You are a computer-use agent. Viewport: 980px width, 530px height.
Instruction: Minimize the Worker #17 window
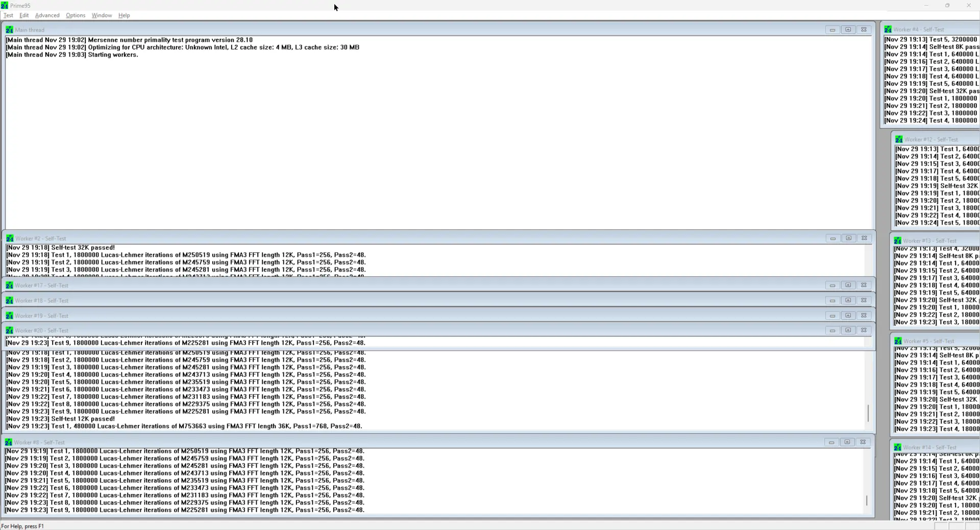point(832,285)
